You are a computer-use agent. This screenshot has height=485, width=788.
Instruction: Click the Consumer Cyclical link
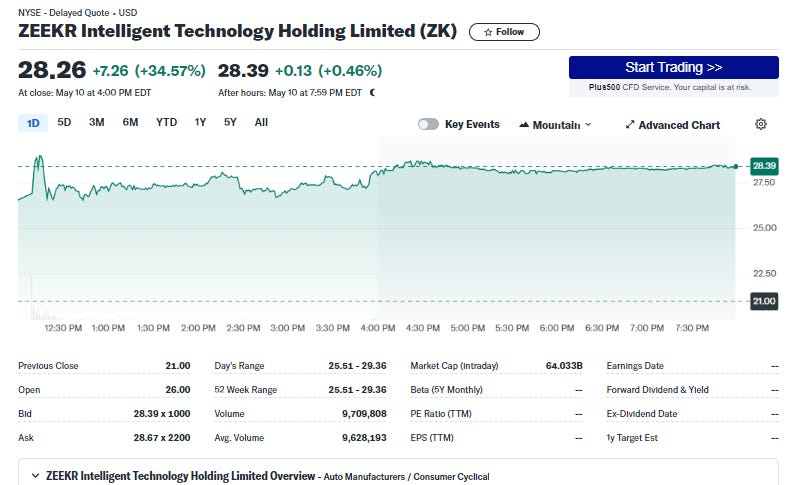[x=451, y=476]
